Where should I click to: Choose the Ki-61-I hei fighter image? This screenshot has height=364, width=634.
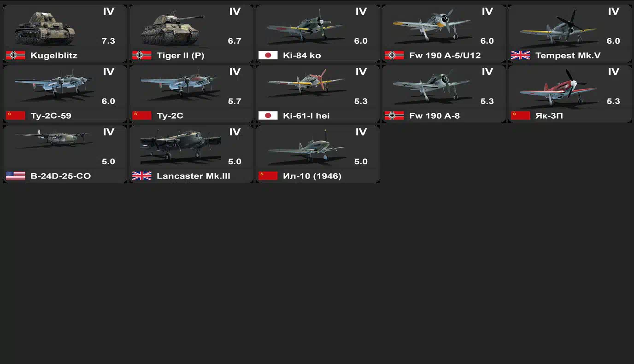pyautogui.click(x=305, y=85)
